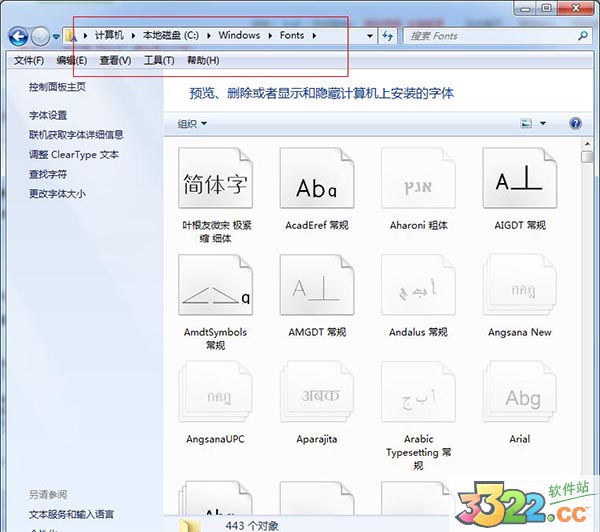Click the magnifier search icon

coord(583,36)
